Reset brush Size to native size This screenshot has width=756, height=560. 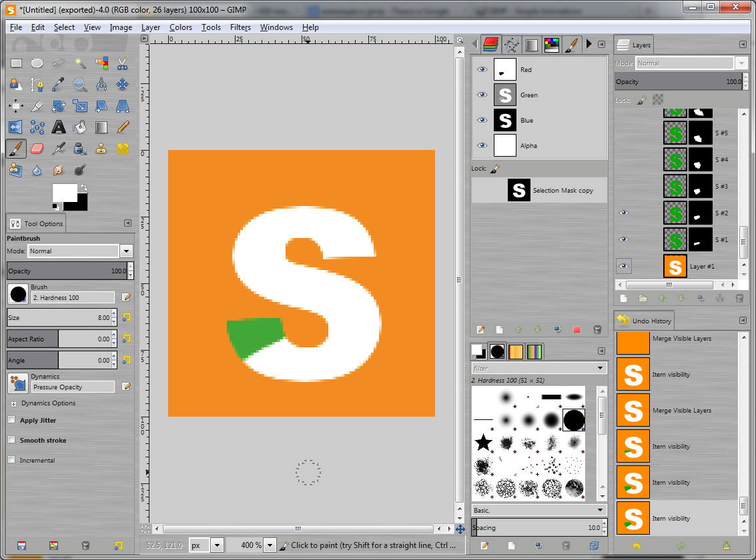click(126, 317)
